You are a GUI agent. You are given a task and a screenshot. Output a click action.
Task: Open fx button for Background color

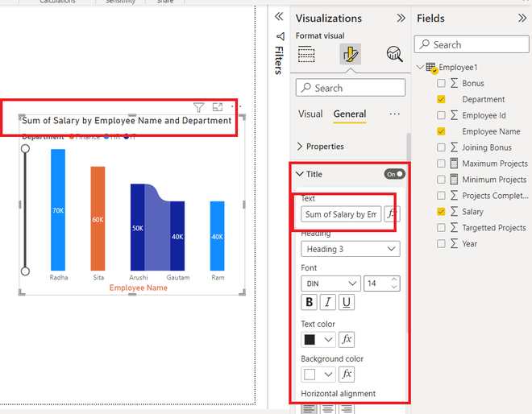coord(347,375)
